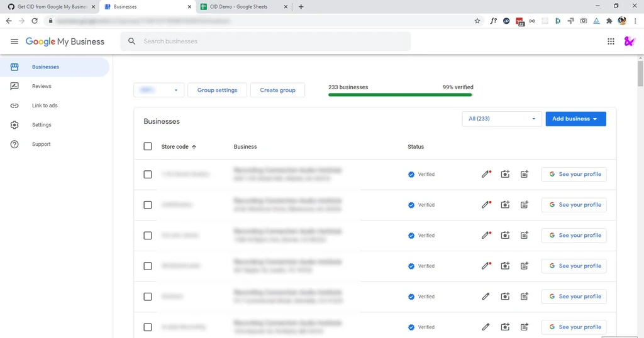This screenshot has height=338, width=644.
Task: See your profile for sixth business row
Action: click(x=574, y=327)
